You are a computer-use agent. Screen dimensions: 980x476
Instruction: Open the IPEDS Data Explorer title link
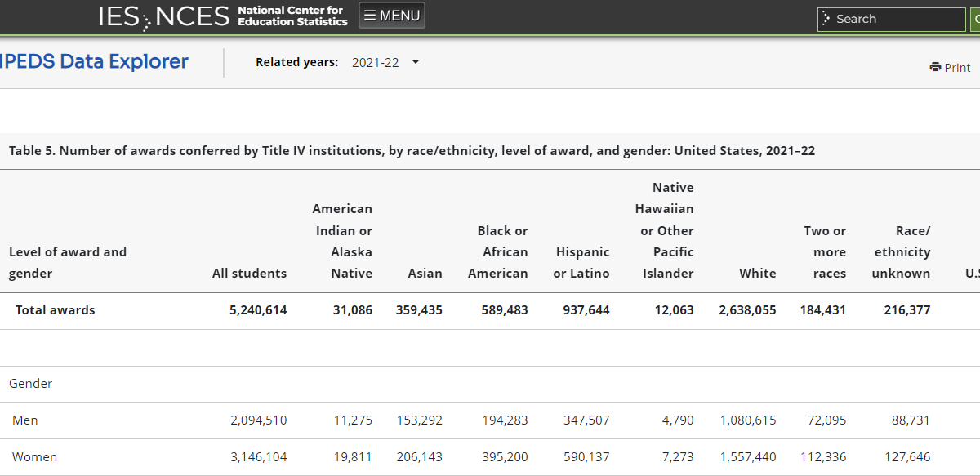(95, 62)
